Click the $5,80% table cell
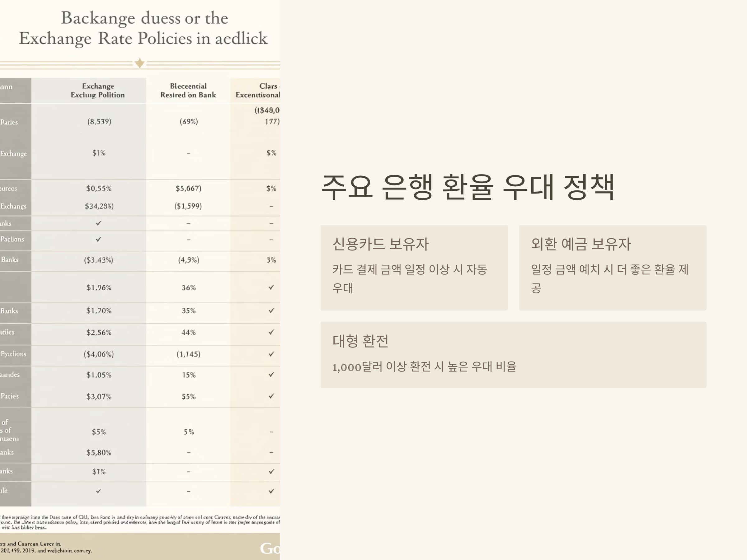The width and height of the screenshot is (747, 560). 98,453
